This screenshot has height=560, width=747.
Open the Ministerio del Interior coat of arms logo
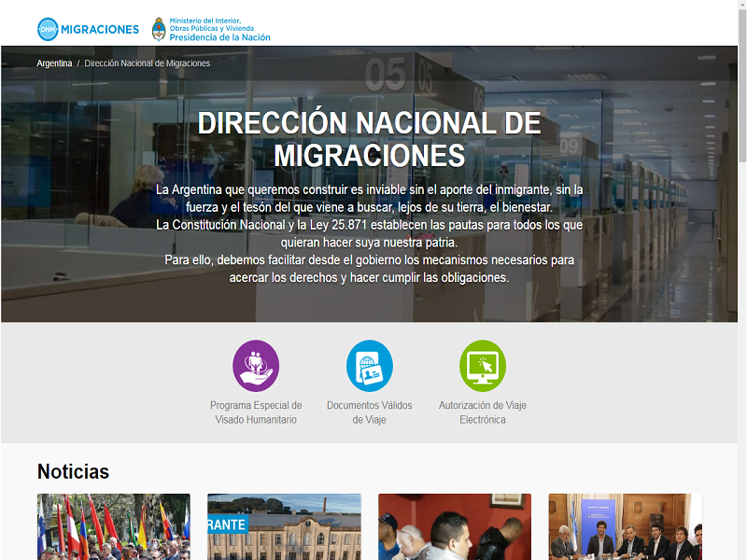point(159,30)
